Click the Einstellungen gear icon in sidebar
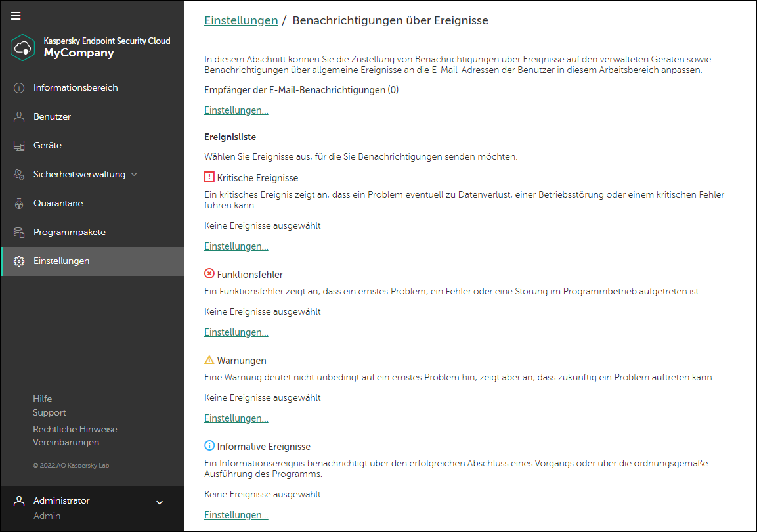Screen dimensions: 757x532 [x=19, y=261]
